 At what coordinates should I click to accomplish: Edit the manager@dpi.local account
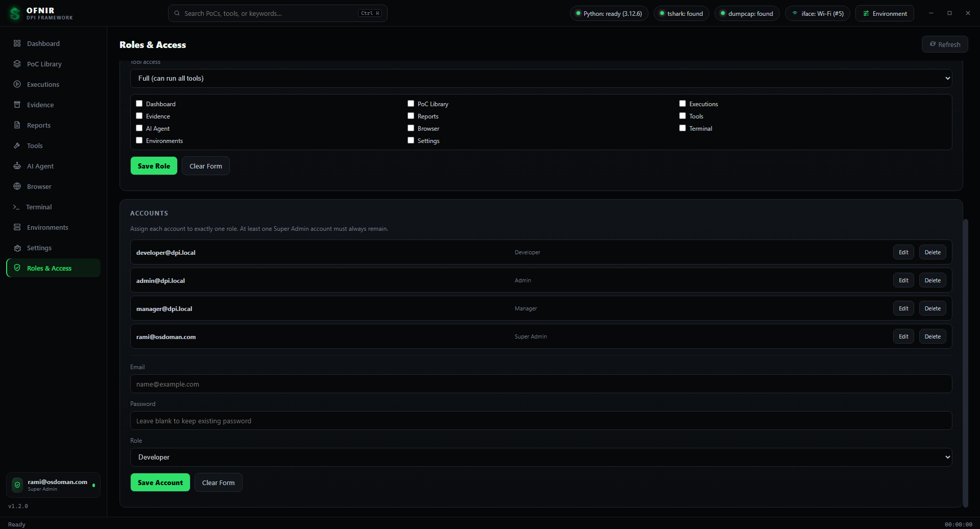point(903,308)
